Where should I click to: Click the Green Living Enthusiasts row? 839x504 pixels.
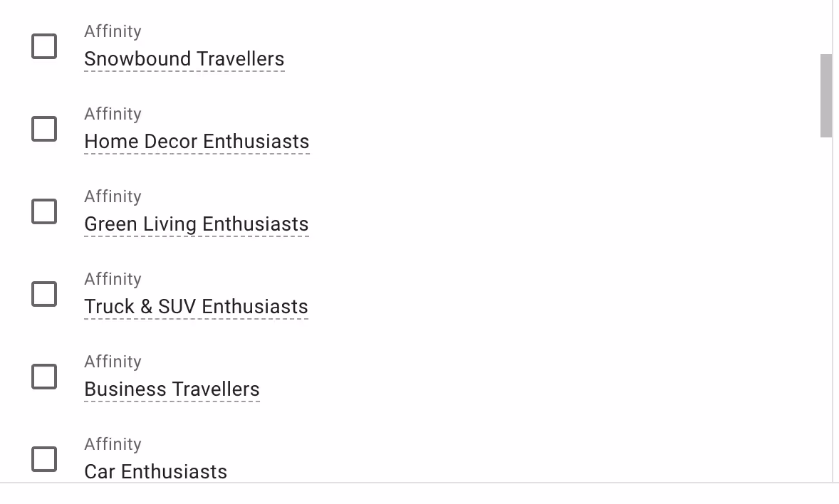click(427, 211)
